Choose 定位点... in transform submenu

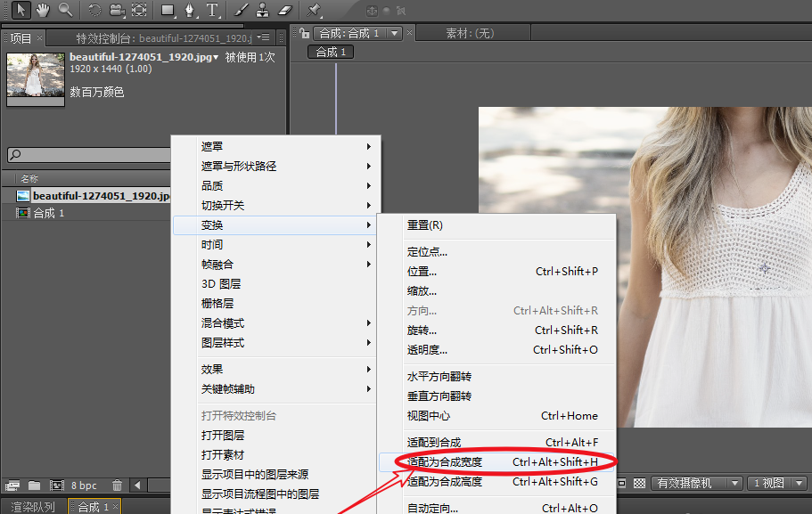[x=496, y=252]
